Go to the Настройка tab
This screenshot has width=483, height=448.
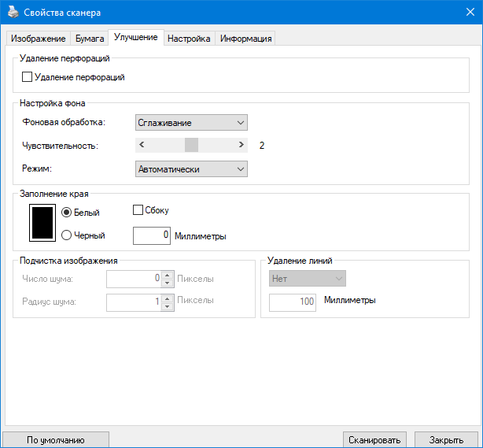point(189,39)
